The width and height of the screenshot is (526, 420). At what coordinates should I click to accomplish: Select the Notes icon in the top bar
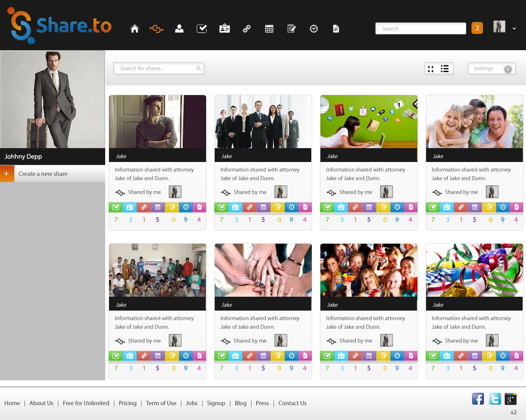click(291, 29)
